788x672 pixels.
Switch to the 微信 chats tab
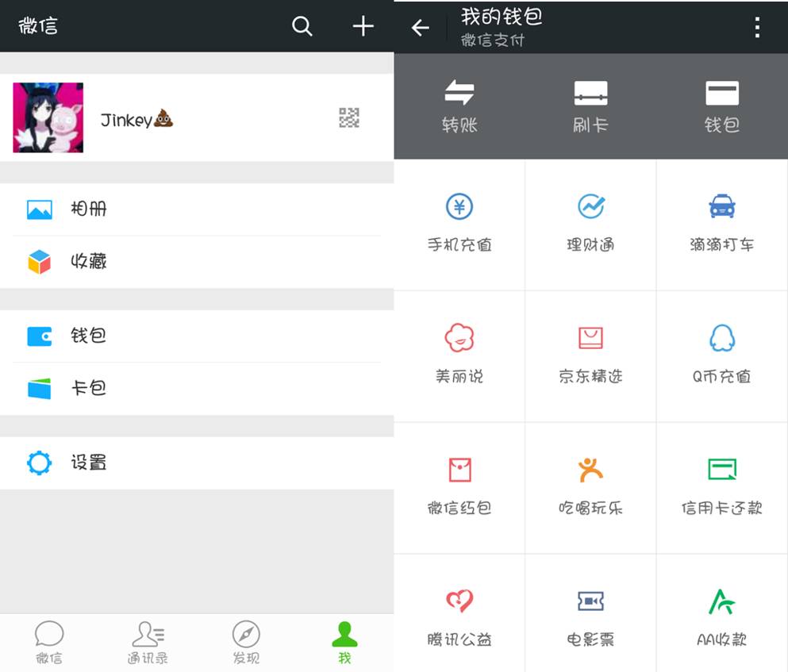click(x=49, y=643)
